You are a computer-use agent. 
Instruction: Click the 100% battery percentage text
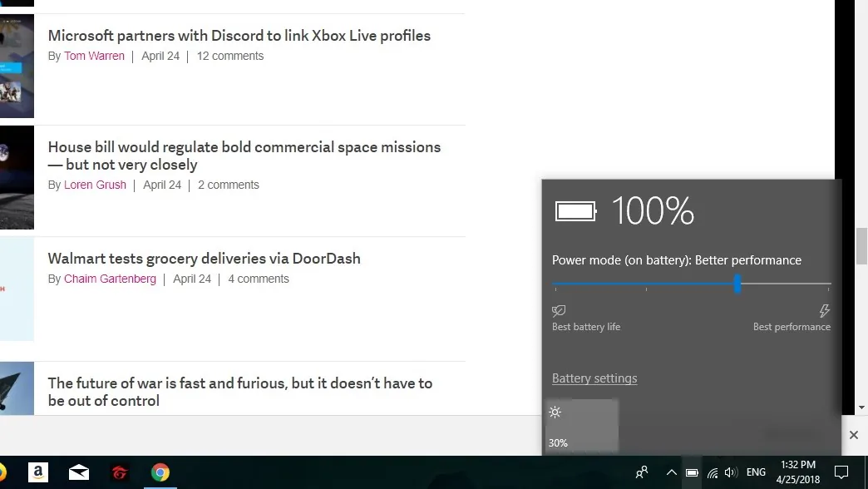(653, 211)
